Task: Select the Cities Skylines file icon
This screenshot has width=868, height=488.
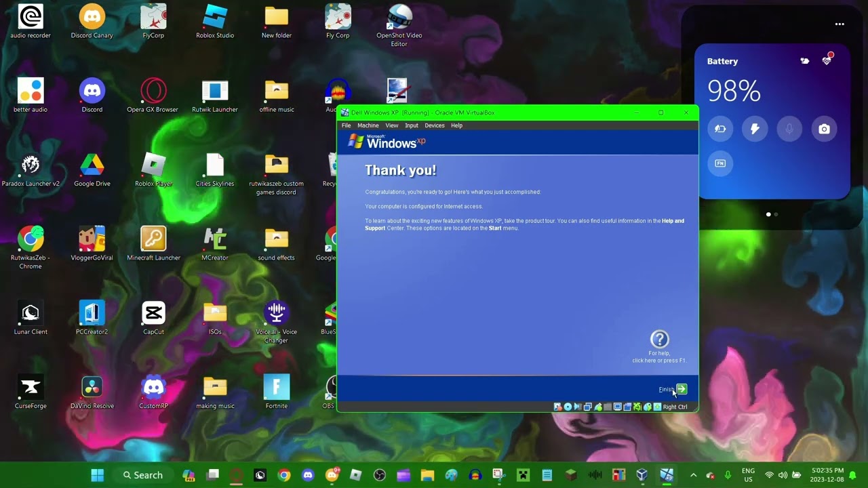Action: click(215, 169)
